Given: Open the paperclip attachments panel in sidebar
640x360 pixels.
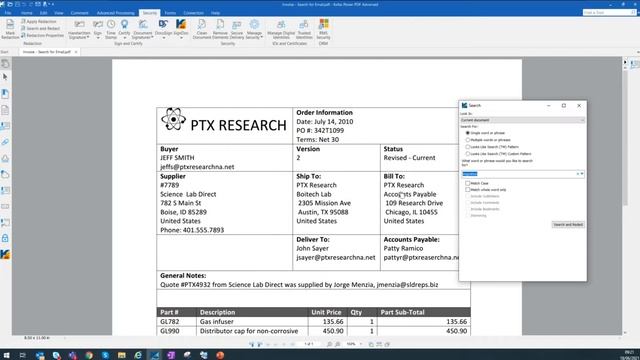Looking at the screenshot, I should coord(5,142).
